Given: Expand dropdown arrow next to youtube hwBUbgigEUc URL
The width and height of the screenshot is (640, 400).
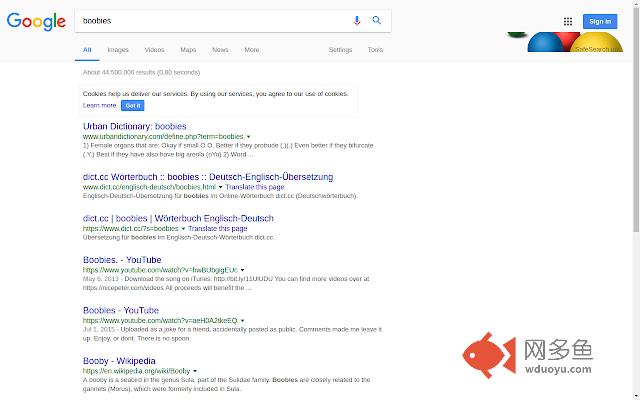Looking at the screenshot, I should point(242,270).
